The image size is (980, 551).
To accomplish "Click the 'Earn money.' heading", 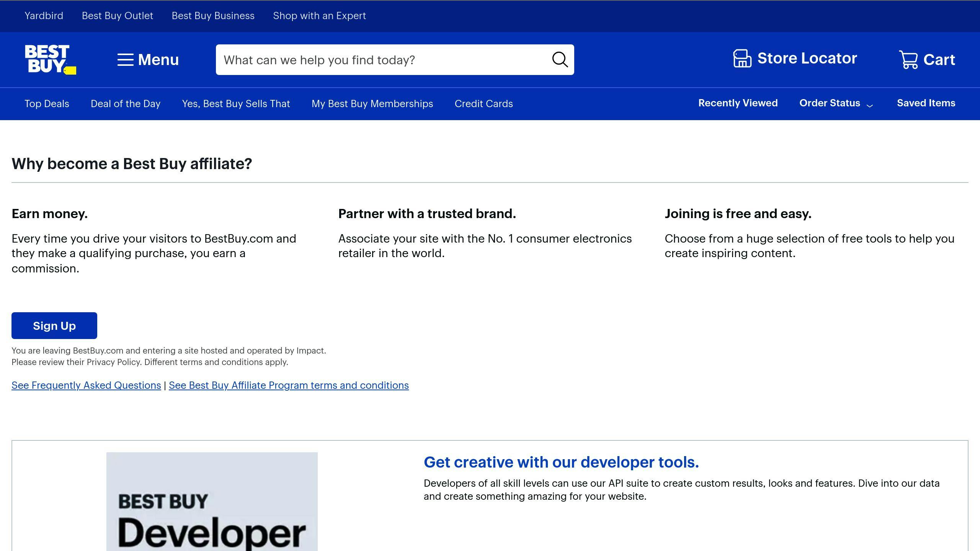I will pos(50,214).
